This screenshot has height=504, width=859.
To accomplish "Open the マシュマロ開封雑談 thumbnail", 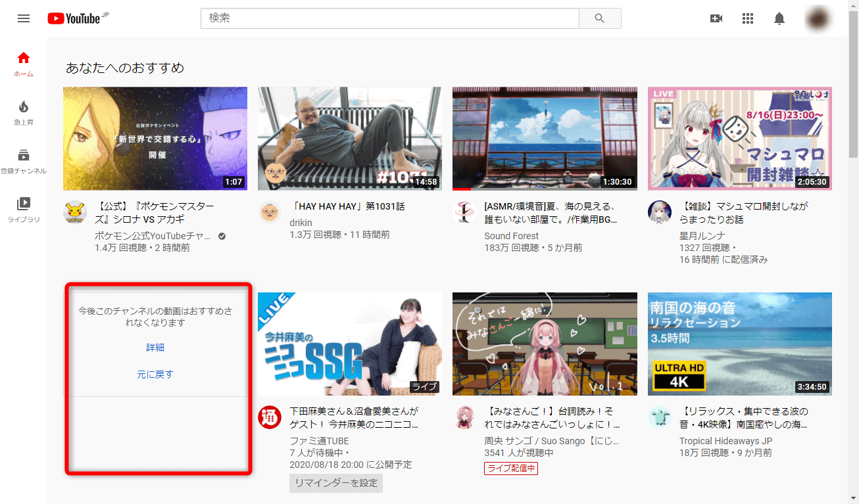I will tap(740, 139).
